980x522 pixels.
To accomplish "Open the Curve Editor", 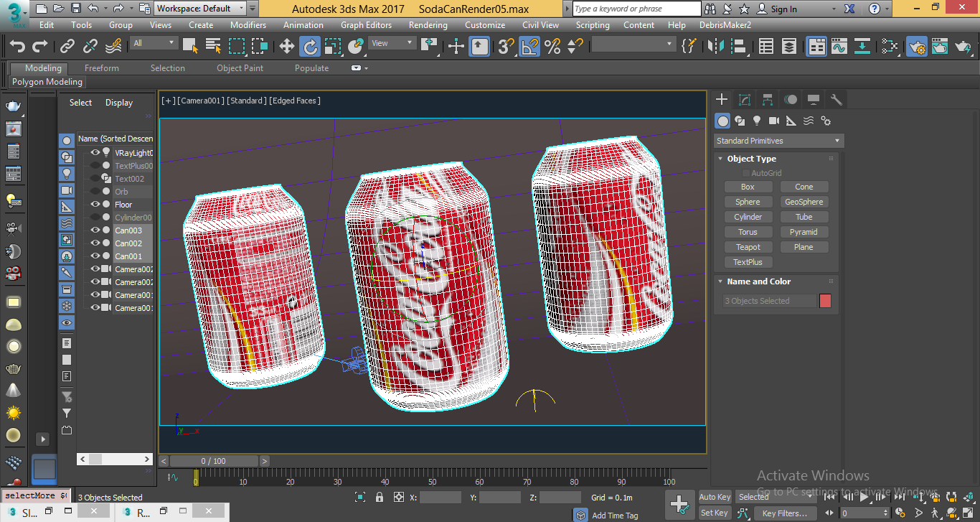I will point(839,47).
